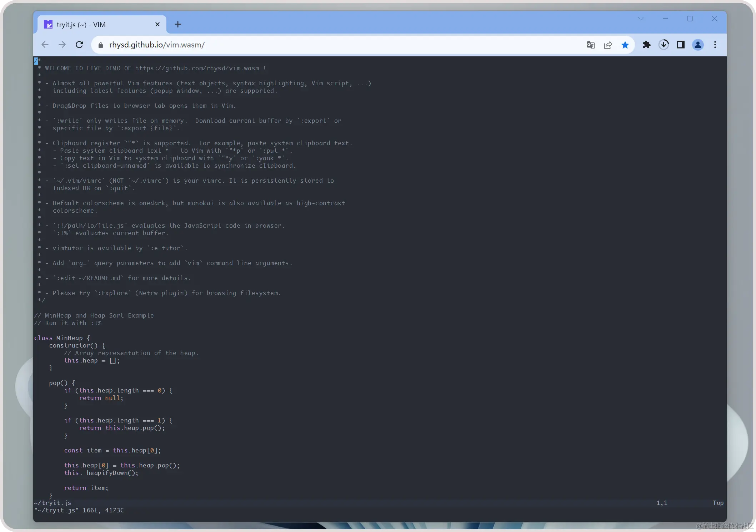Click the share page icon
The width and height of the screenshot is (756, 532).
[609, 45]
